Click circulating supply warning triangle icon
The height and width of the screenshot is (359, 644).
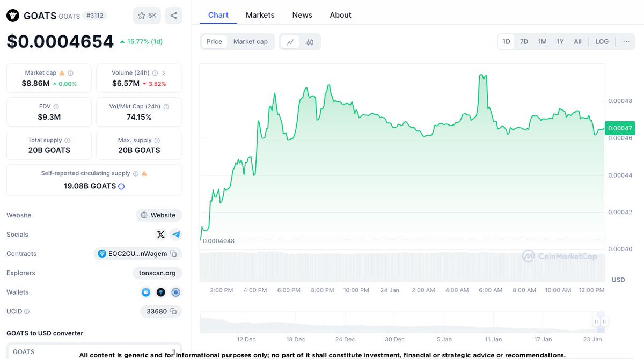[144, 173]
